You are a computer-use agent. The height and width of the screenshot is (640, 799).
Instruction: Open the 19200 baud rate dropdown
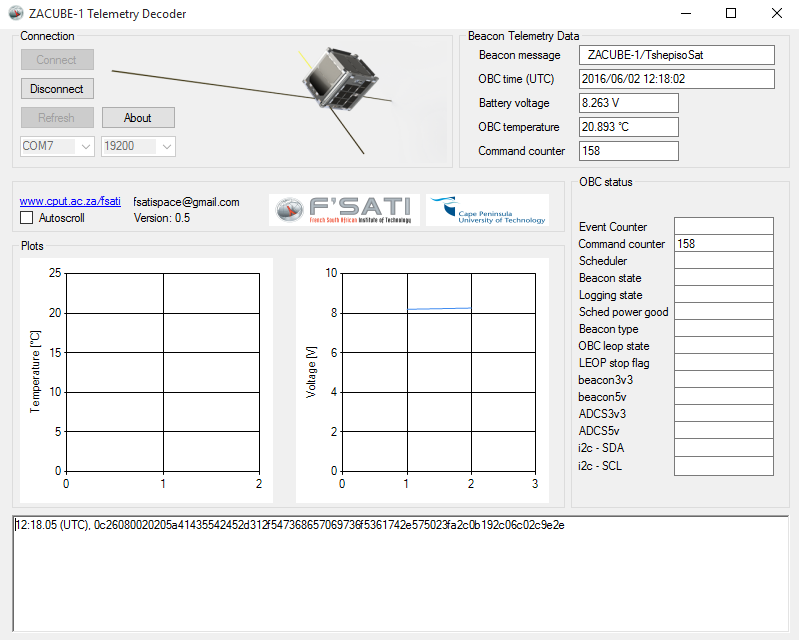pyautogui.click(x=138, y=146)
